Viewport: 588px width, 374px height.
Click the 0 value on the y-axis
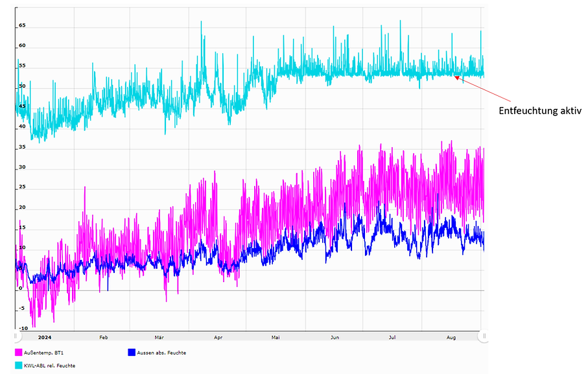[x=21, y=288]
